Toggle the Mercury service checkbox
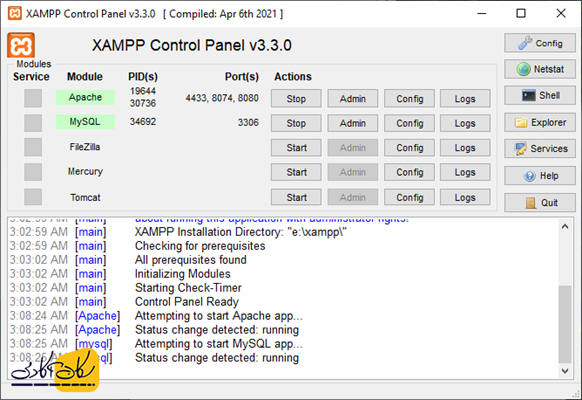 tap(33, 172)
